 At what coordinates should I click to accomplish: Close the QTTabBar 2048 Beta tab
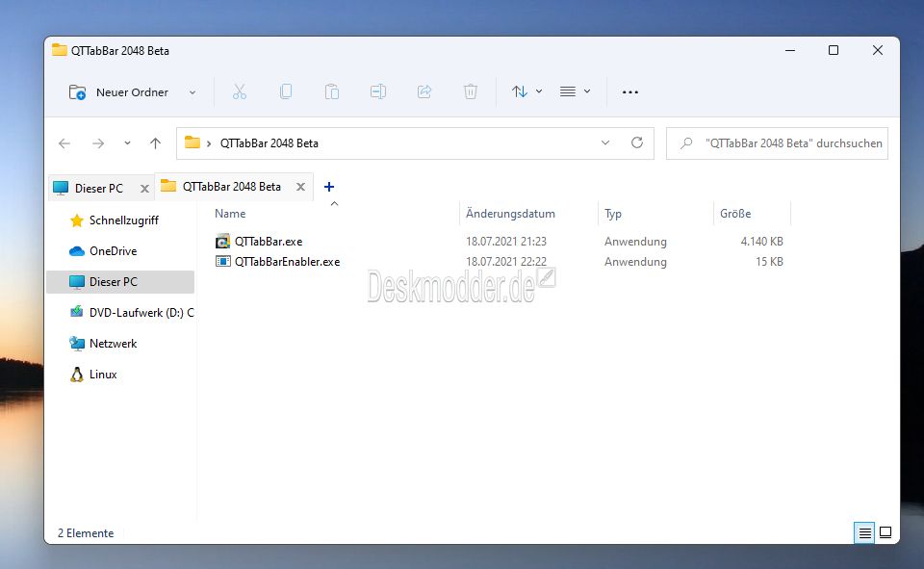[300, 187]
